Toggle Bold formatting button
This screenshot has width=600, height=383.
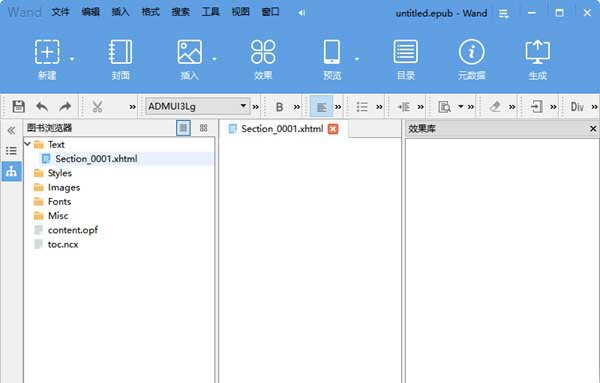tap(279, 107)
